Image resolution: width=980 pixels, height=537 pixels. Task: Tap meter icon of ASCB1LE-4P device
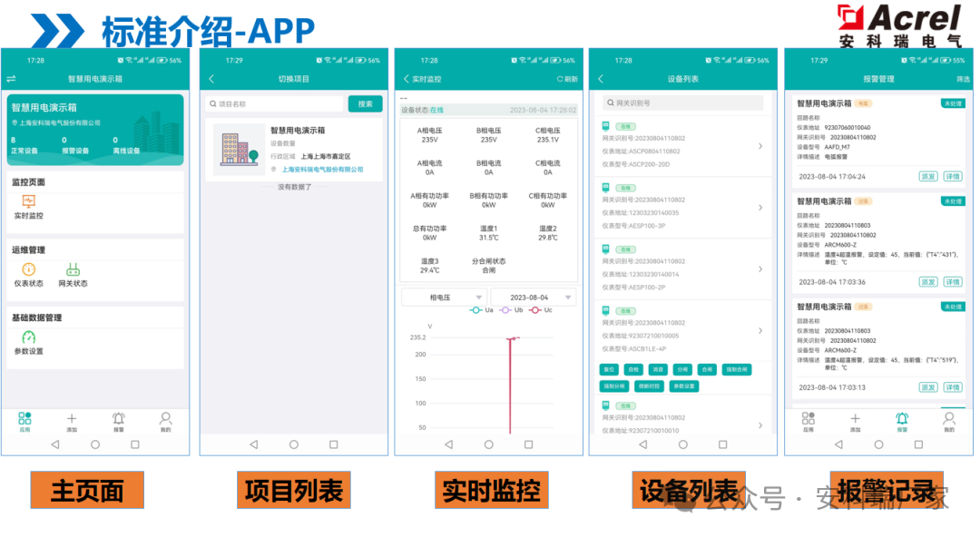pos(605,310)
